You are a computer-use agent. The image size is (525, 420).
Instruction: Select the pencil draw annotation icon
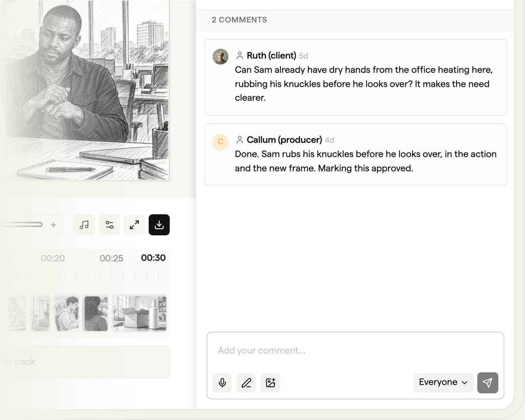[x=246, y=382]
